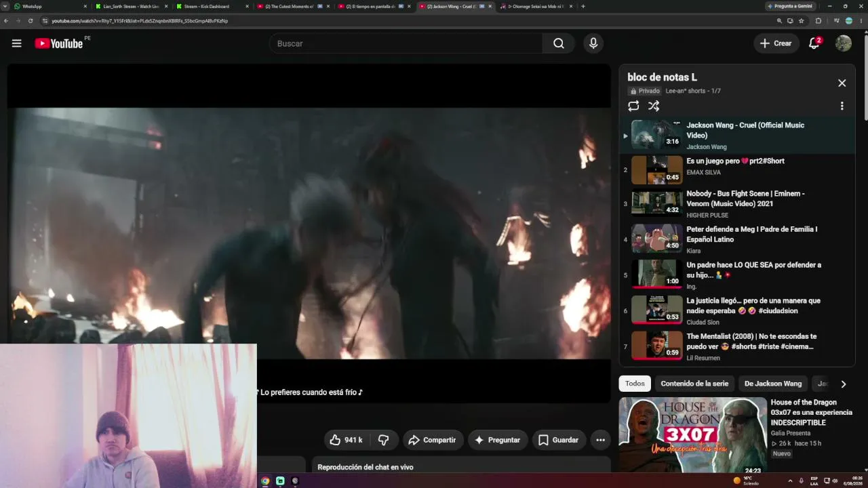Open the teal app in the taskbar
Screen dimensions: 868x488
[x=280, y=481]
